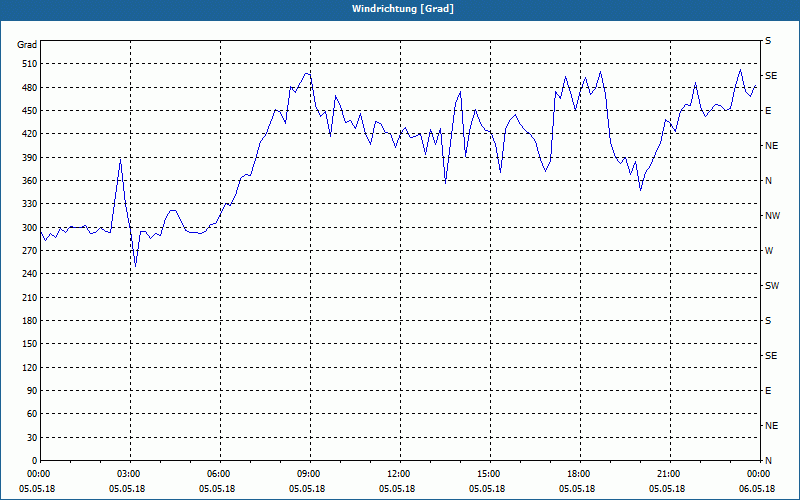Select the W compass direction label
Image resolution: width=800 pixels, height=500 pixels.
point(769,251)
